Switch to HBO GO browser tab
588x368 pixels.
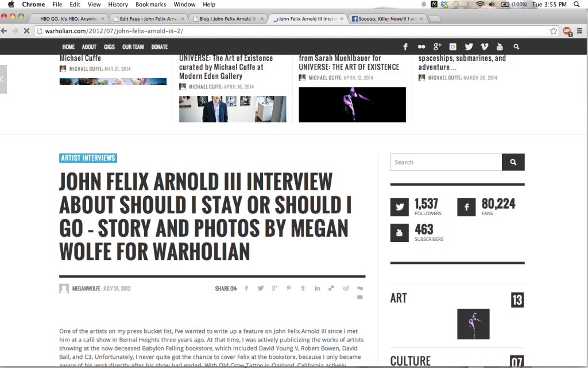(69, 18)
